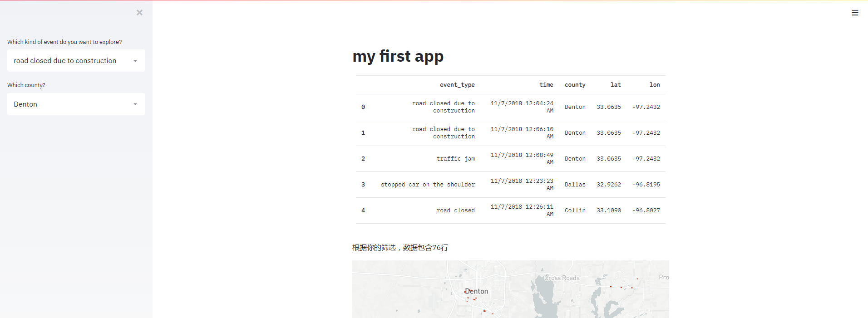Screen dimensions: 868x318
Task: Open the hamburger menu in the top right
Action: point(855,13)
